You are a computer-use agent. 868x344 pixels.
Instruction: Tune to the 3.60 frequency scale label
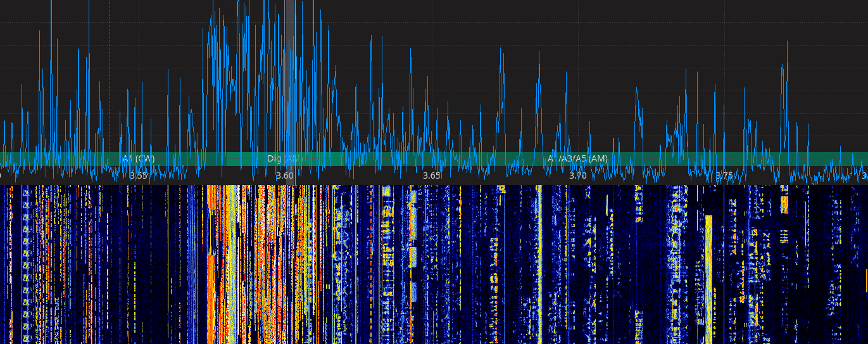(284, 175)
